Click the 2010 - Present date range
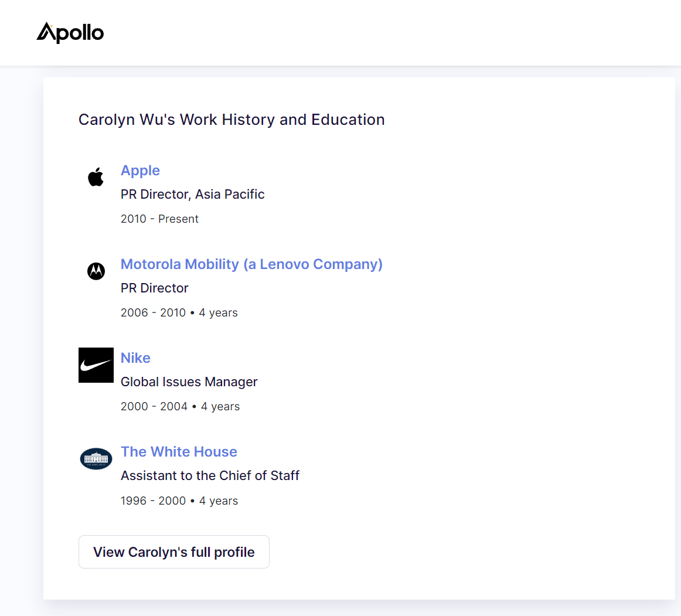Image resolution: width=681 pixels, height=616 pixels. pyautogui.click(x=159, y=219)
